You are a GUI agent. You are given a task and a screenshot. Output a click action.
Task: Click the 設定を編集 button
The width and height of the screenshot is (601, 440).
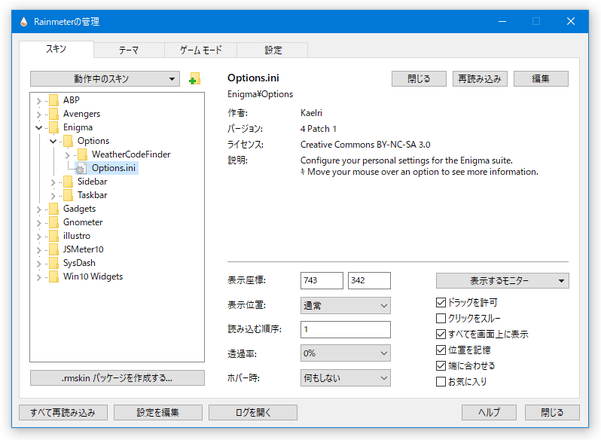[158, 412]
